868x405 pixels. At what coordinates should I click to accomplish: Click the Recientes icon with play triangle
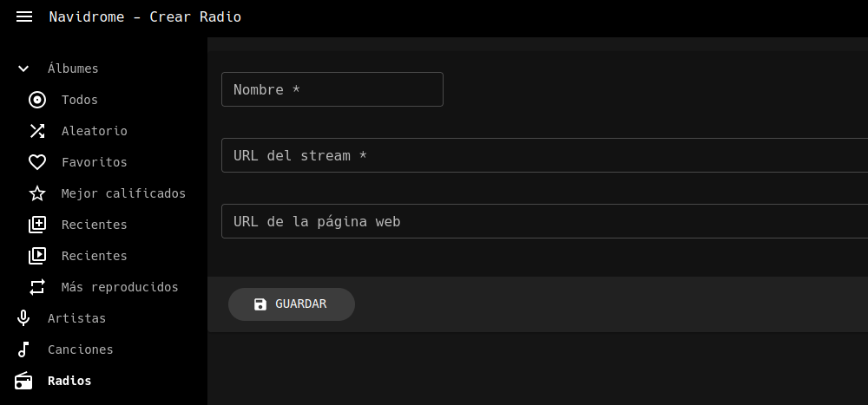(x=37, y=256)
